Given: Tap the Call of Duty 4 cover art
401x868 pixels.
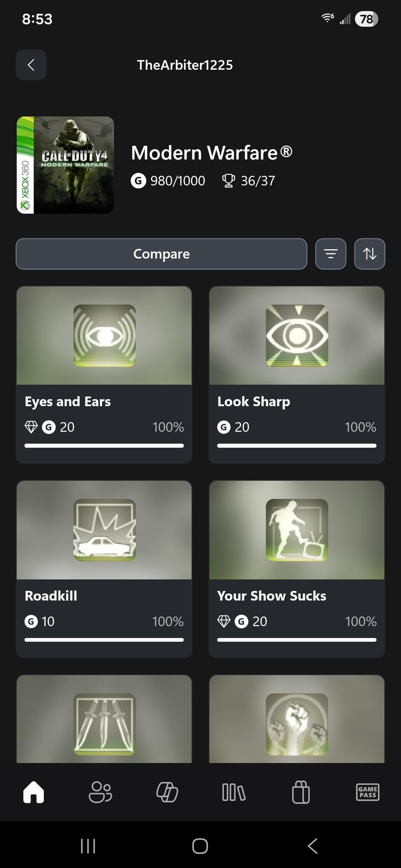Looking at the screenshot, I should [65, 165].
